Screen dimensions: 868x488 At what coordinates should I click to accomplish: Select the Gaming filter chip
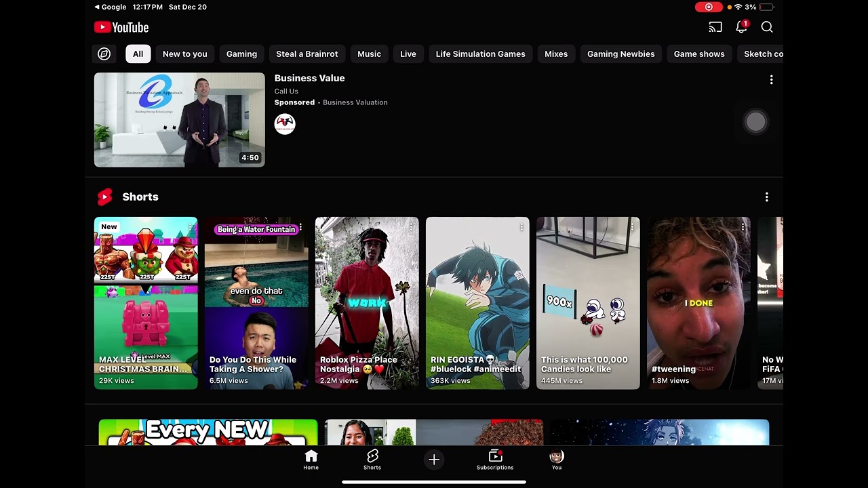241,54
